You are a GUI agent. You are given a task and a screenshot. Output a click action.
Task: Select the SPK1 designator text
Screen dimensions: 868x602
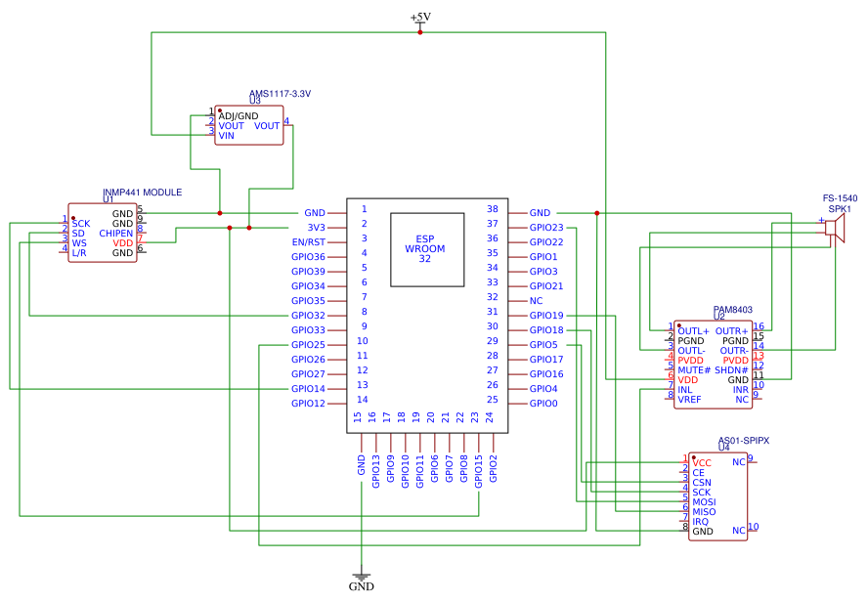coord(840,208)
